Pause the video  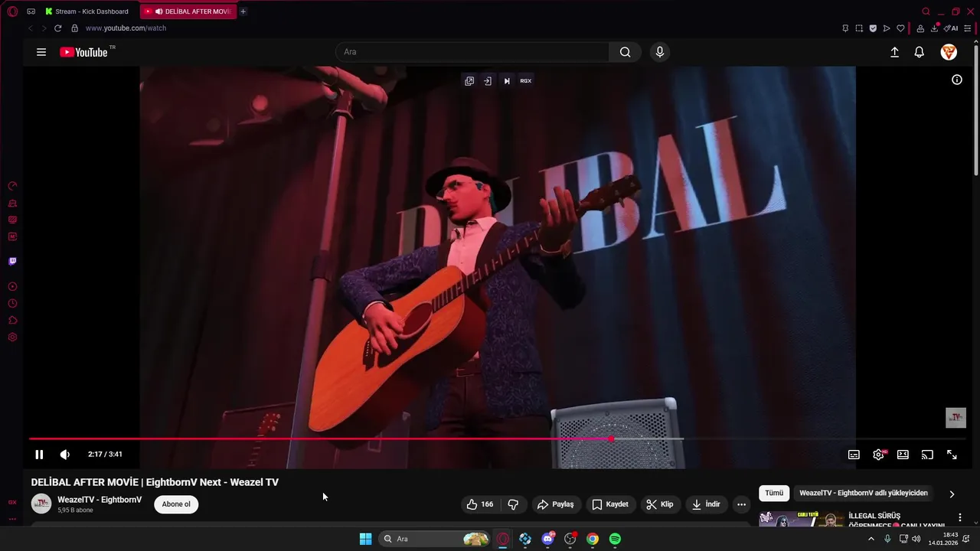39,455
